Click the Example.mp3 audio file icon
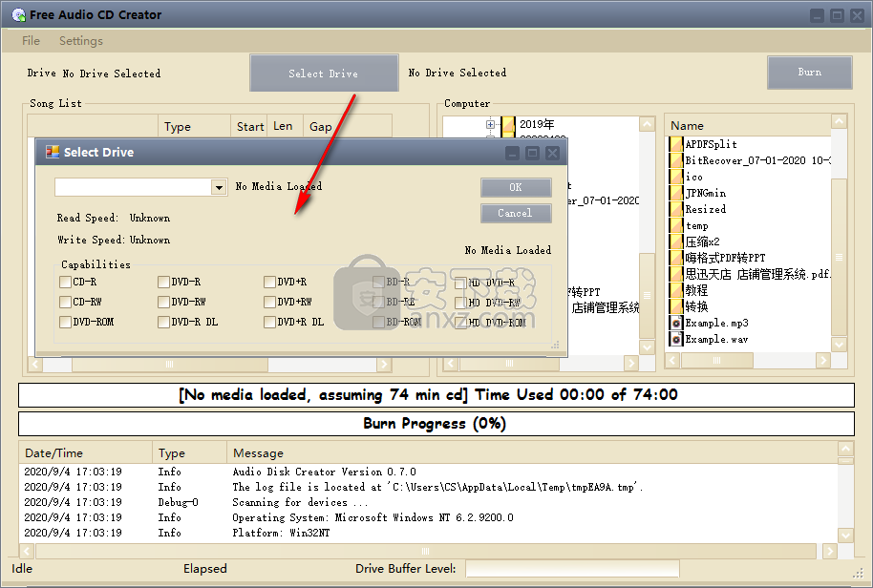The image size is (873, 588). pyautogui.click(x=676, y=323)
